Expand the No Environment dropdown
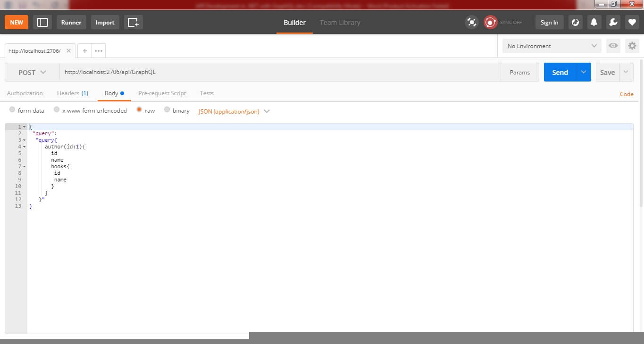 [x=552, y=46]
